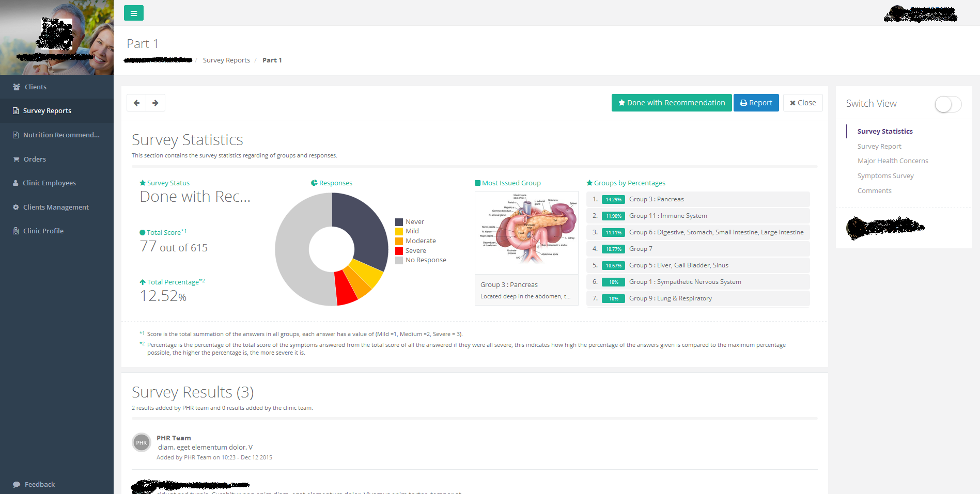
Task: Click the Clients Management gear icon
Action: tap(16, 208)
